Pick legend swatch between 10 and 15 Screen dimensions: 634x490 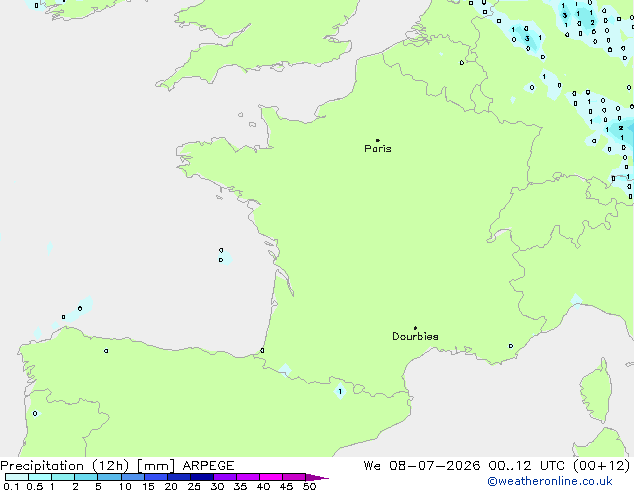pos(133,477)
